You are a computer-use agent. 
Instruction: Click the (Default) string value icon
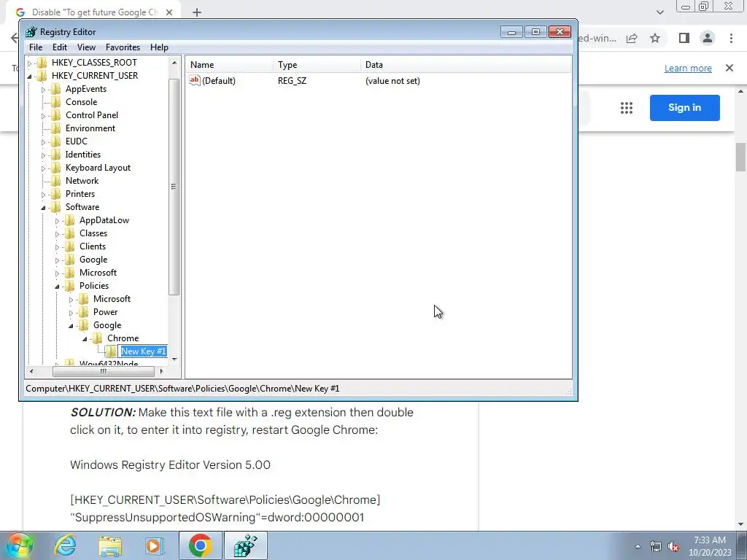pyautogui.click(x=194, y=80)
